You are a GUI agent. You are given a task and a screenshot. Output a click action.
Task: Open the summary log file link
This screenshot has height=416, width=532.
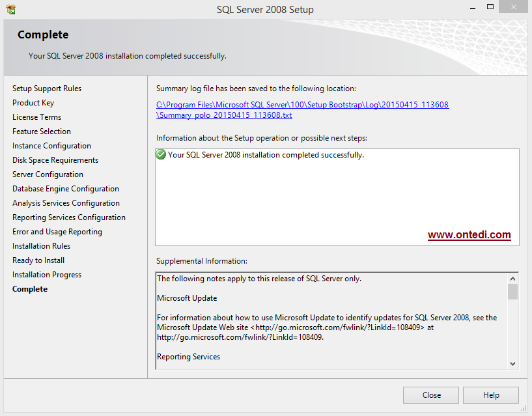click(x=302, y=109)
